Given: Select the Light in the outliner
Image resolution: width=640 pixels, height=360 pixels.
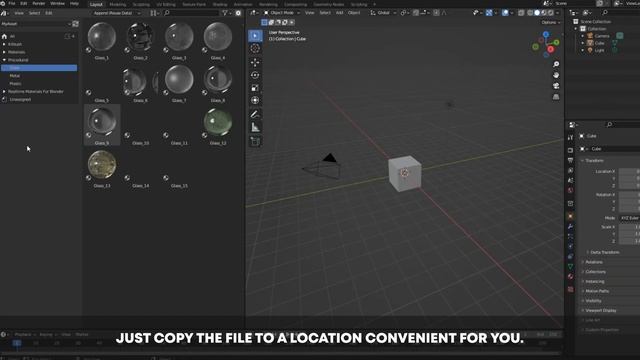Looking at the screenshot, I should (599, 50).
